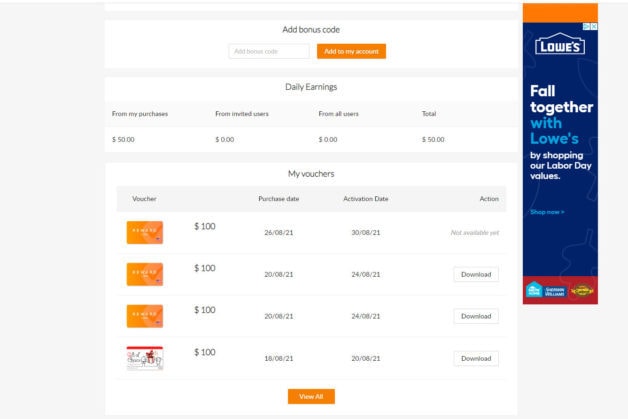Click the Lowe's logo in the ad
This screenshot has width=628, height=419.
pyautogui.click(x=560, y=46)
